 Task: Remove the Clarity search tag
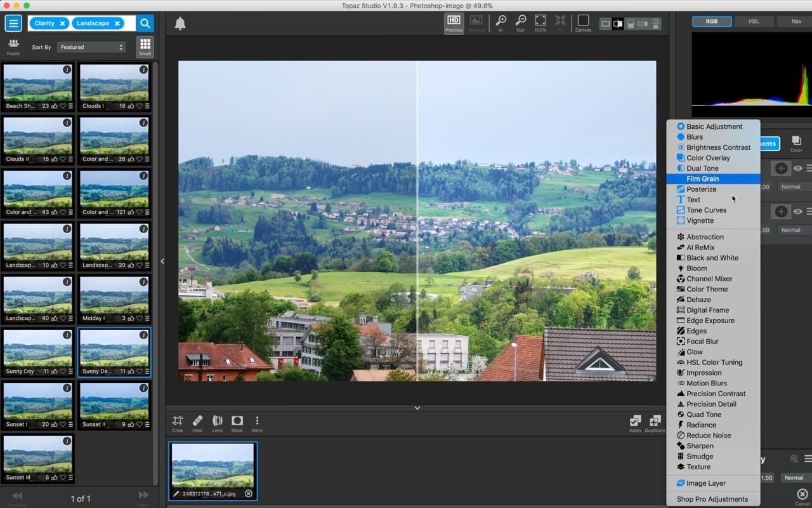click(62, 23)
